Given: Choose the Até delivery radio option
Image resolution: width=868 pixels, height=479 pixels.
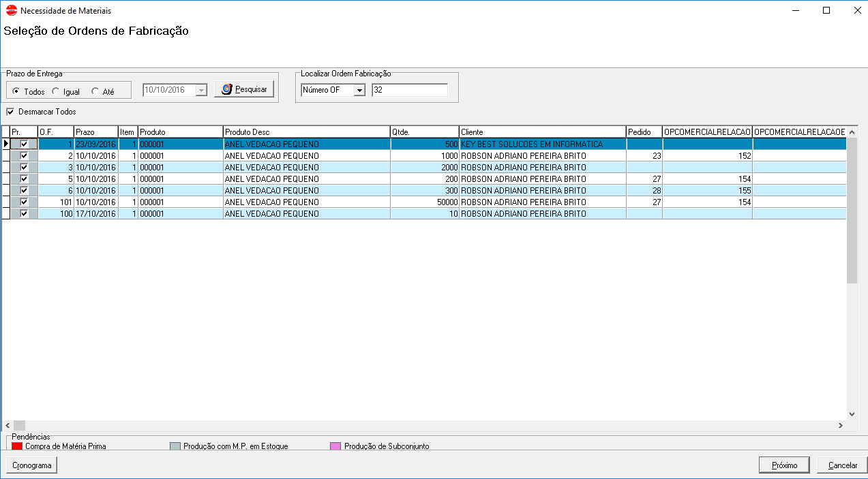Looking at the screenshot, I should (95, 92).
